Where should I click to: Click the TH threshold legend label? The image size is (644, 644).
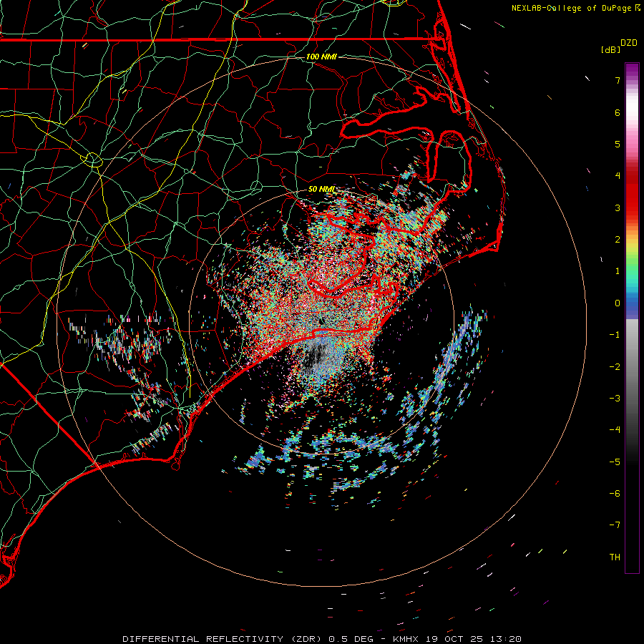coord(615,557)
